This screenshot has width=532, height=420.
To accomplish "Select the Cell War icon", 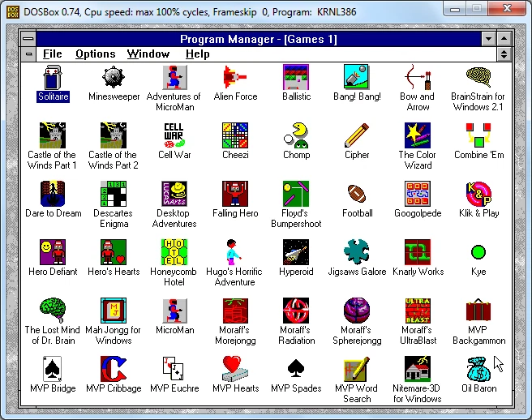I will coord(174,135).
